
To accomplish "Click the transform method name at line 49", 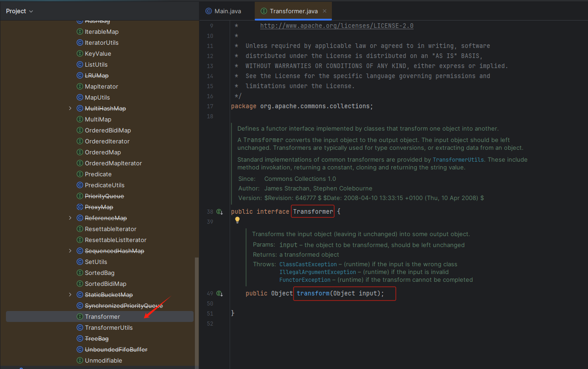I will tap(313, 293).
